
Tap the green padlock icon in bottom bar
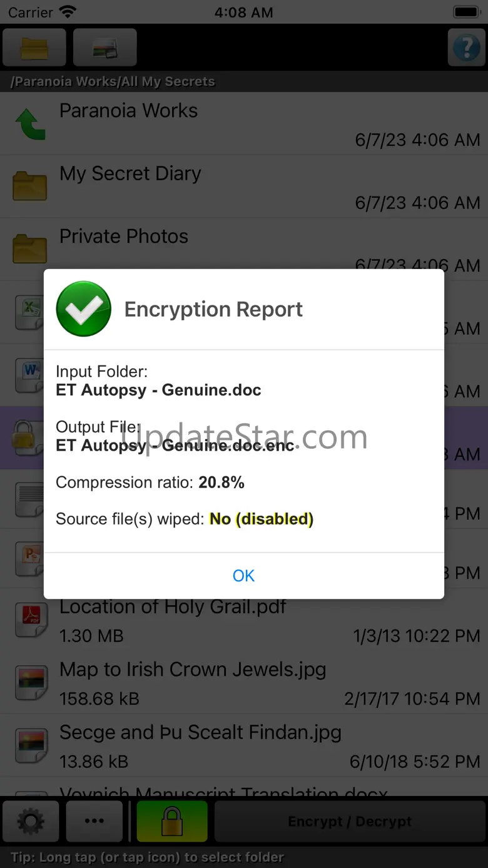click(x=172, y=821)
